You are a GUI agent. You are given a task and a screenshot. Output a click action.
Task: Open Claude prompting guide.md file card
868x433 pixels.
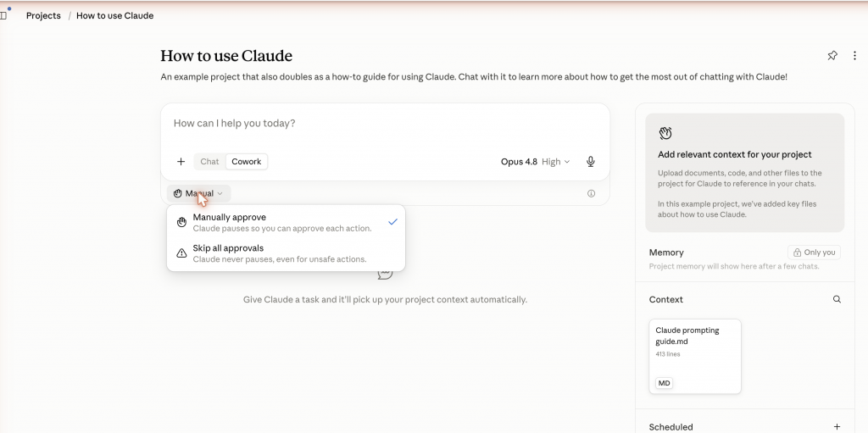click(695, 357)
